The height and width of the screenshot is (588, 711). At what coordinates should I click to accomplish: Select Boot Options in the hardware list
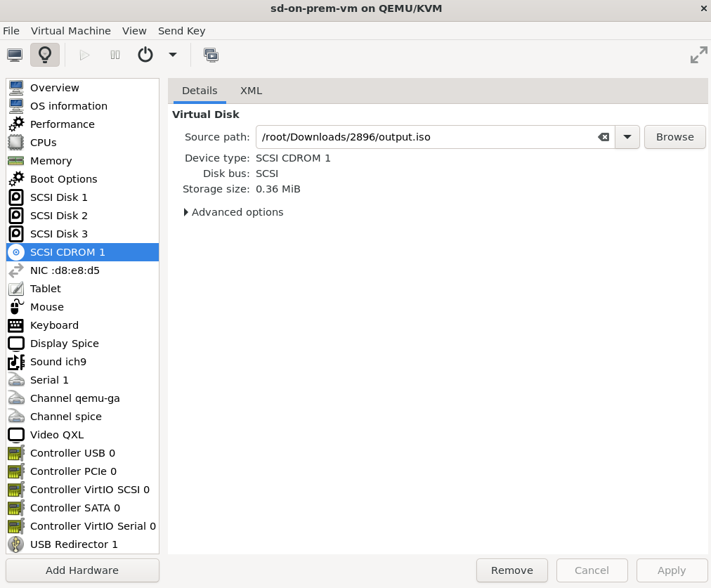tap(63, 179)
